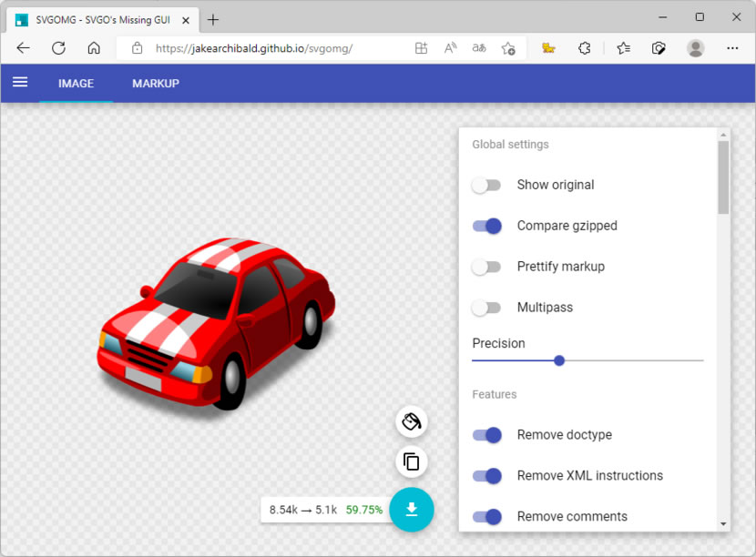Click the Global settings heading
The height and width of the screenshot is (557, 756).
coord(510,145)
